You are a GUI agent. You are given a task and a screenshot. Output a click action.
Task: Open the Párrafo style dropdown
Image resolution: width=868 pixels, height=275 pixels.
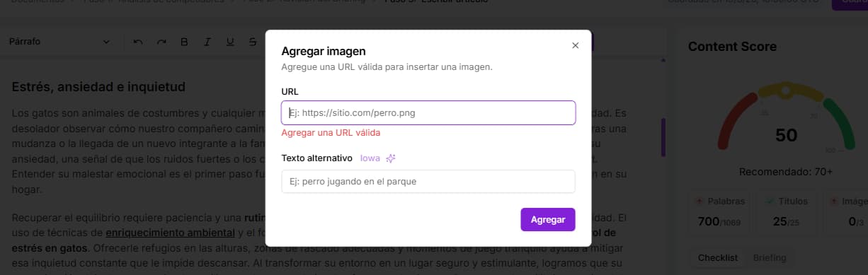(x=59, y=42)
